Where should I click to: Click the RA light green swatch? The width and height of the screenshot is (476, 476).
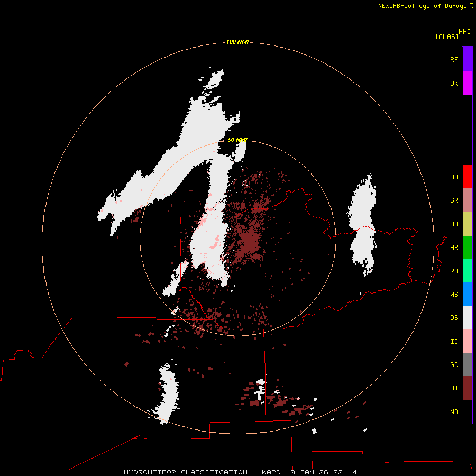pyautogui.click(x=467, y=271)
